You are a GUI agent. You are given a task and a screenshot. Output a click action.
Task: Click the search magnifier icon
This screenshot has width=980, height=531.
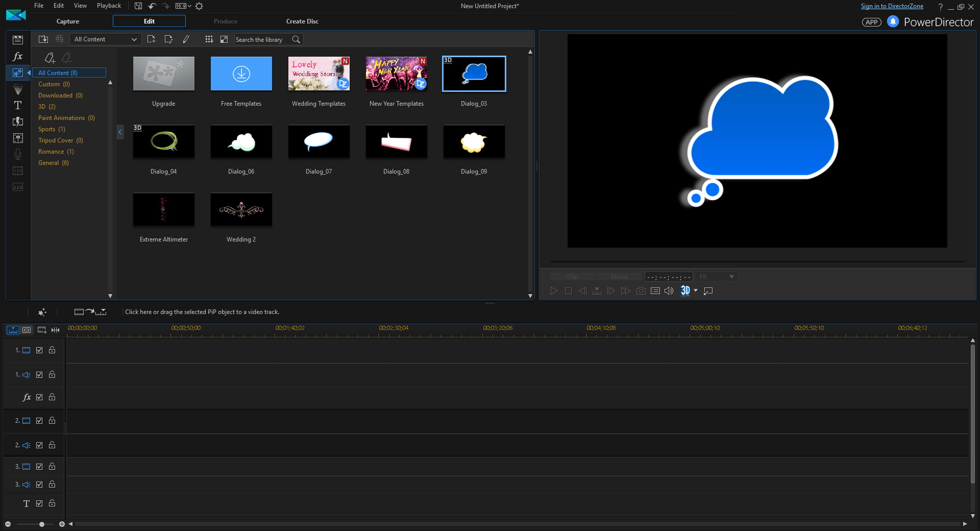pyautogui.click(x=296, y=39)
